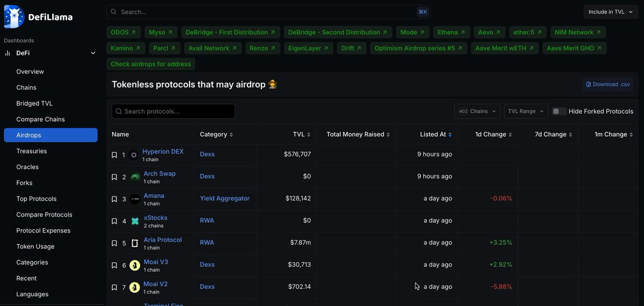Click the Amana protocol logo icon
This screenshot has height=306, width=644.
pyautogui.click(x=135, y=199)
